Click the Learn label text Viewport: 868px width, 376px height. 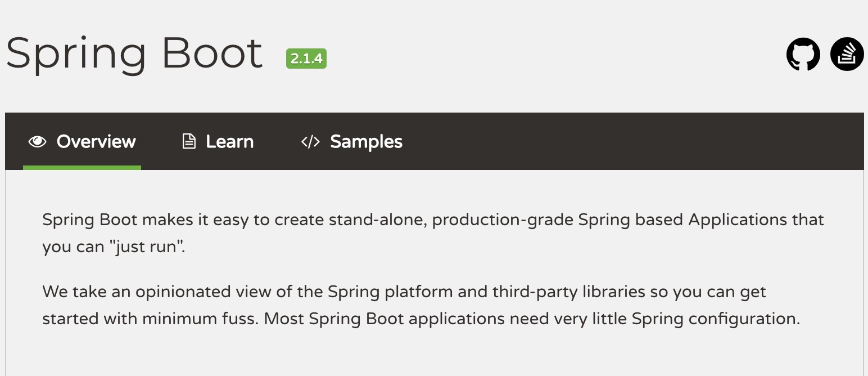[230, 141]
